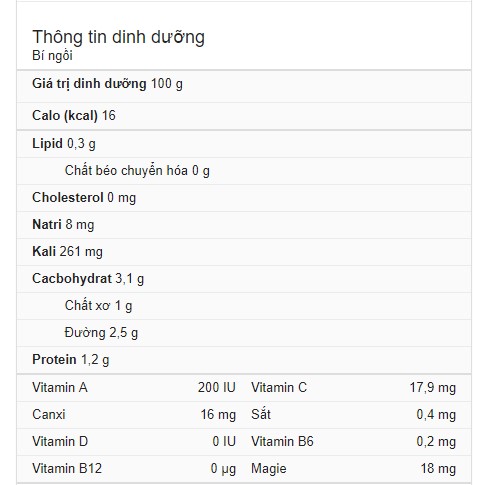
Task: Select the Cholesterol 0 mg row
Action: tap(244, 198)
